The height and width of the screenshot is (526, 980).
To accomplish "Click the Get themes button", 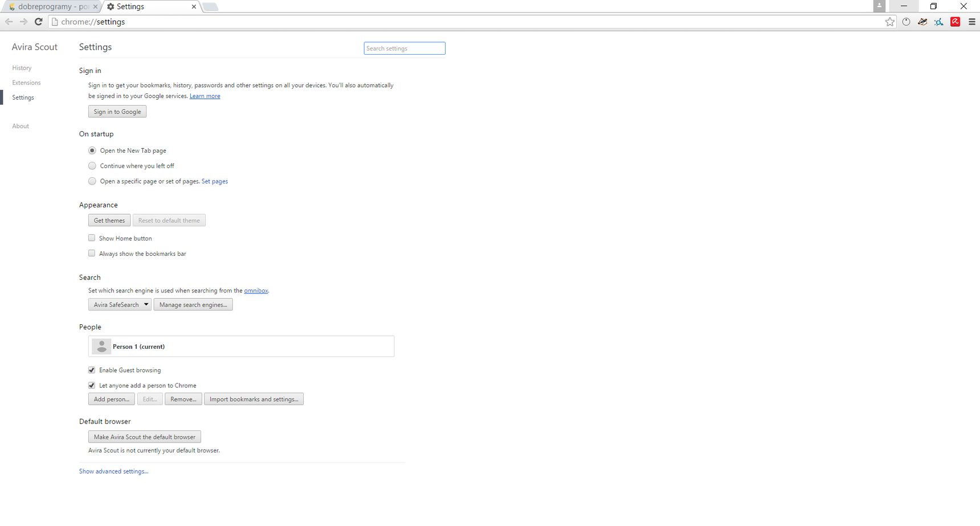I will coord(109,221).
